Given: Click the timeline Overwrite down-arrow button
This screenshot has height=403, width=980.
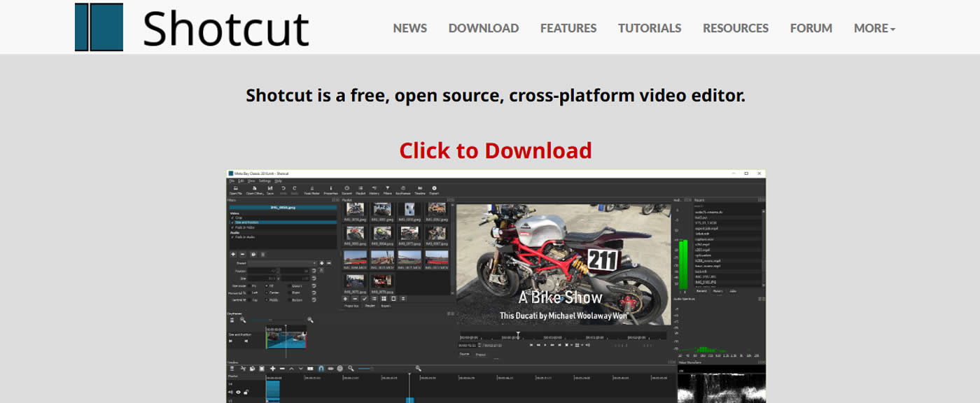Looking at the screenshot, I should click(x=301, y=369).
